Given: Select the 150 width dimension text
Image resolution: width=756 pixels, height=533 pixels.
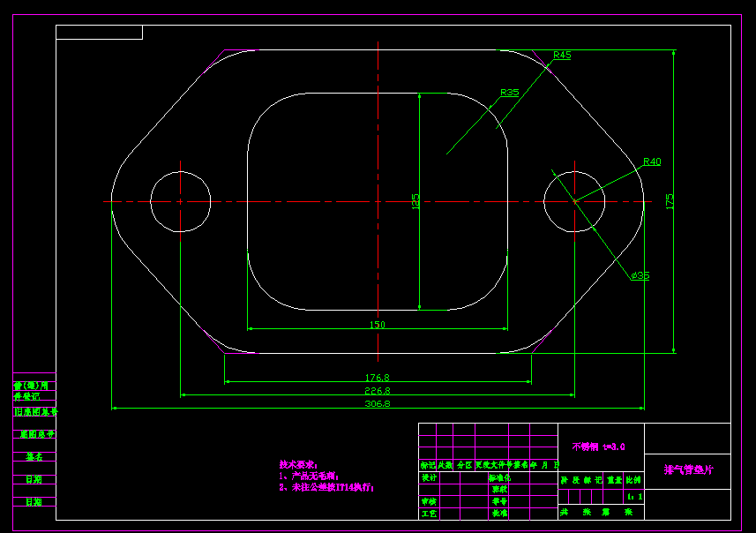Looking at the screenshot, I should click(378, 325).
